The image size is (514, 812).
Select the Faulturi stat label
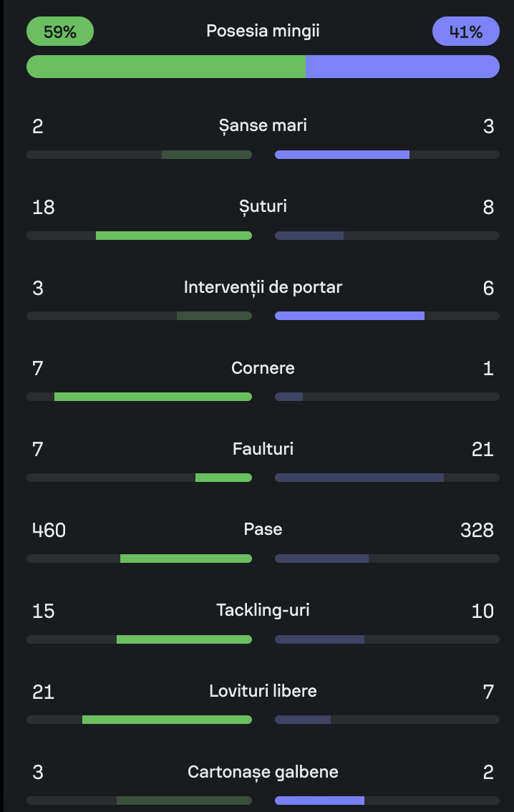pyautogui.click(x=263, y=450)
